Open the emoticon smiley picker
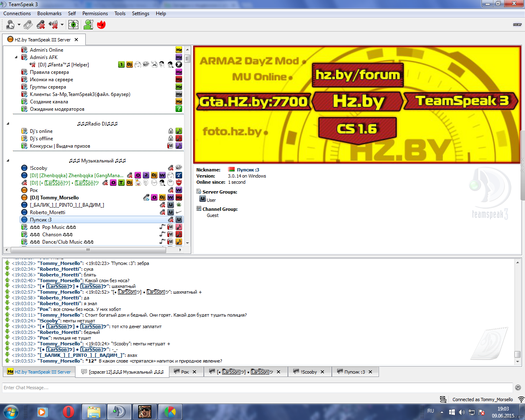The image size is (525, 420). point(518,388)
